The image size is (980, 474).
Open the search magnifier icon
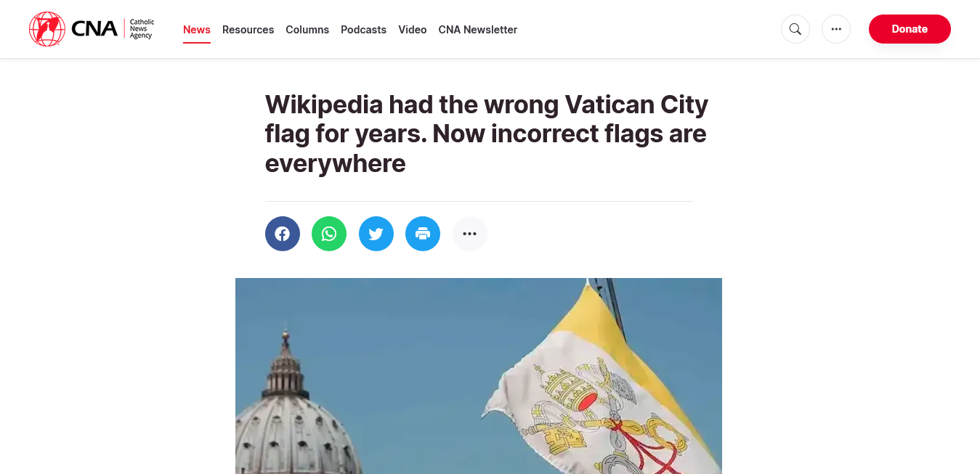click(x=795, y=29)
